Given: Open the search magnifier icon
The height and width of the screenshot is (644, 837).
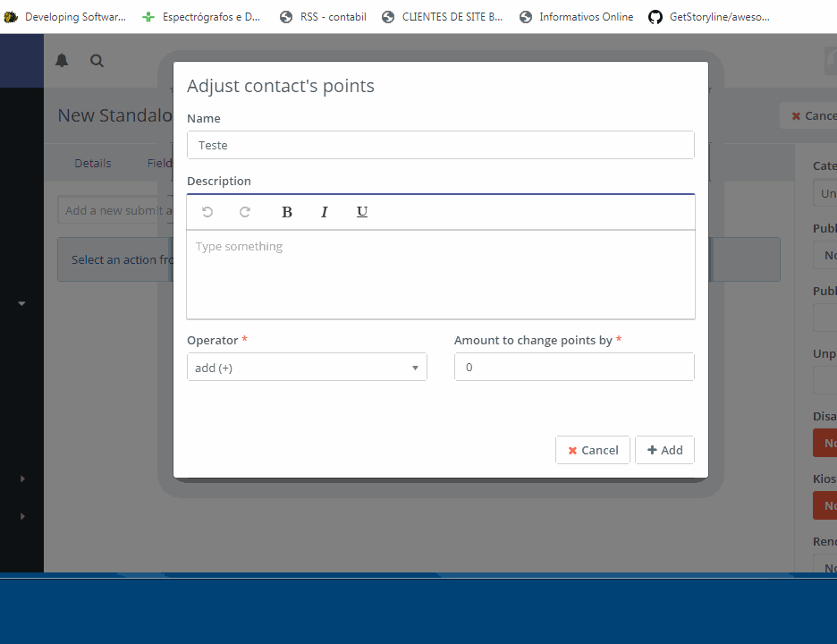Looking at the screenshot, I should coord(97,61).
